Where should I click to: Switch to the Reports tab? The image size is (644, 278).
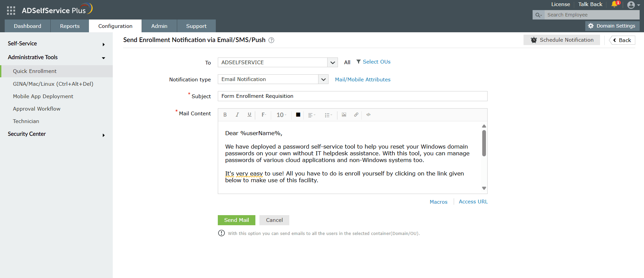click(70, 26)
